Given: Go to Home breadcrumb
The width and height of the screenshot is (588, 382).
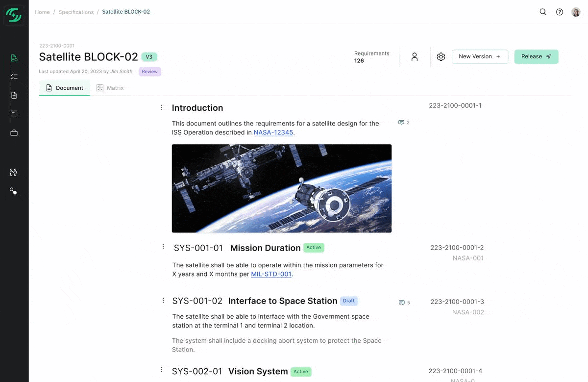Looking at the screenshot, I should pos(42,12).
